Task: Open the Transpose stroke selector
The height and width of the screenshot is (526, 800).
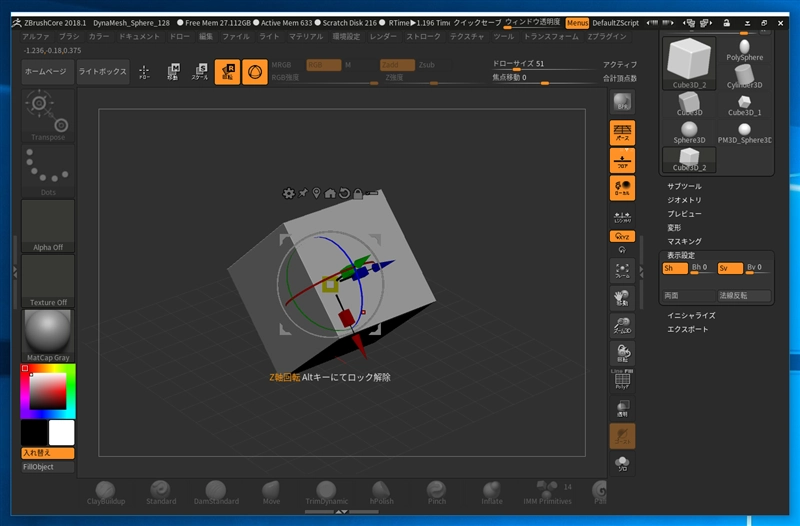Action: point(48,115)
